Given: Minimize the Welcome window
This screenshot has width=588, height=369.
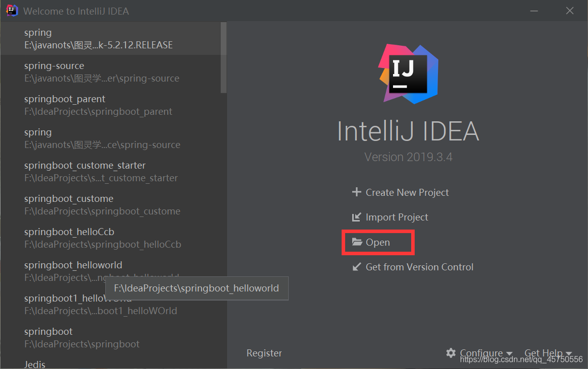Looking at the screenshot, I should [x=534, y=11].
